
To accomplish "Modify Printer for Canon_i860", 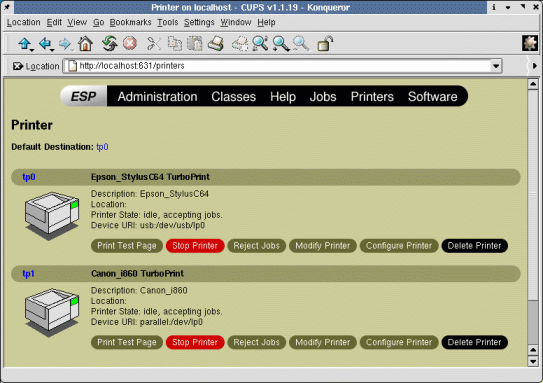I will tap(323, 342).
